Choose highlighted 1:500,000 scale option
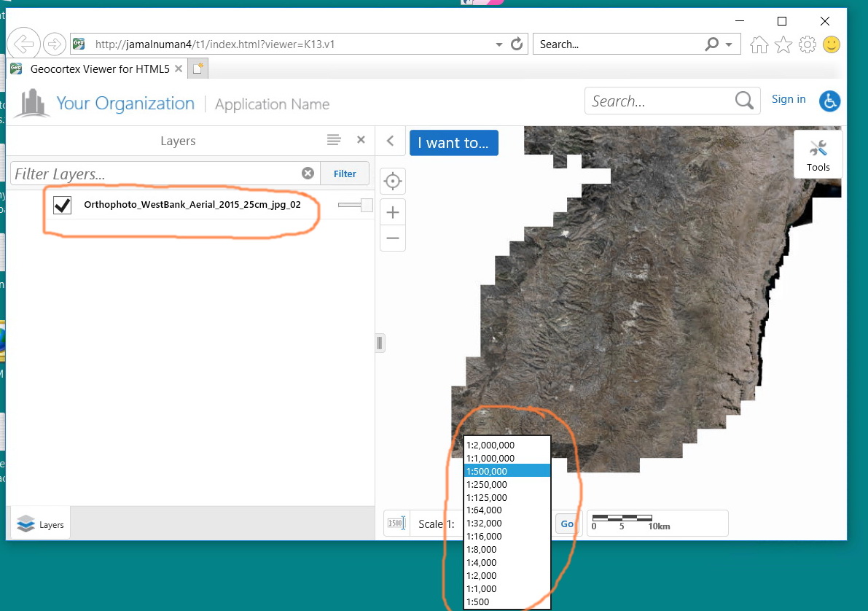868x611 pixels. click(x=507, y=472)
